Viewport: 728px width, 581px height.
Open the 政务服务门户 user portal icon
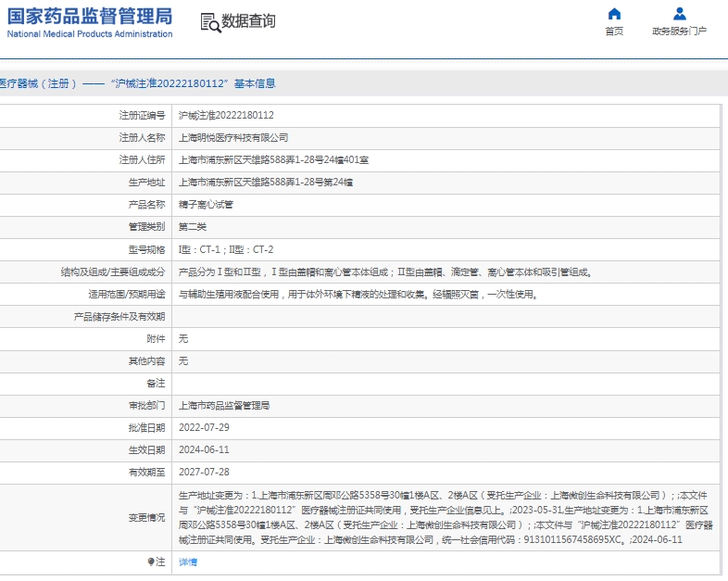(680, 14)
